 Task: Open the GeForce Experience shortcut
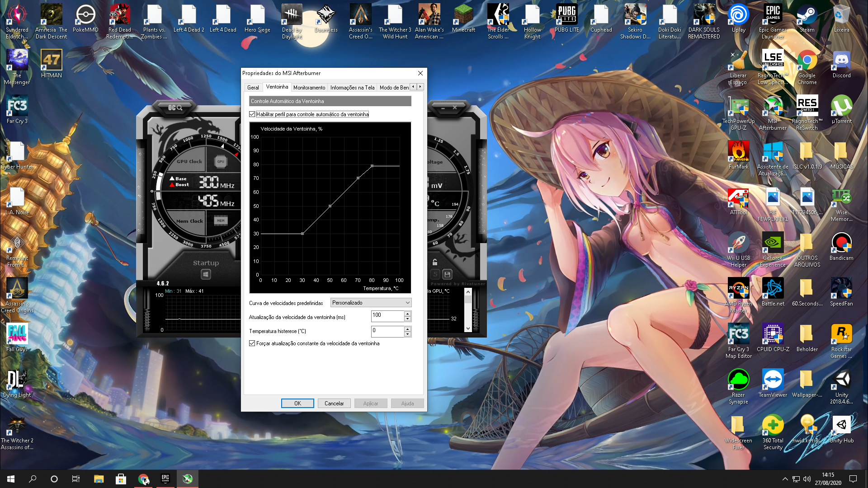pos(773,250)
